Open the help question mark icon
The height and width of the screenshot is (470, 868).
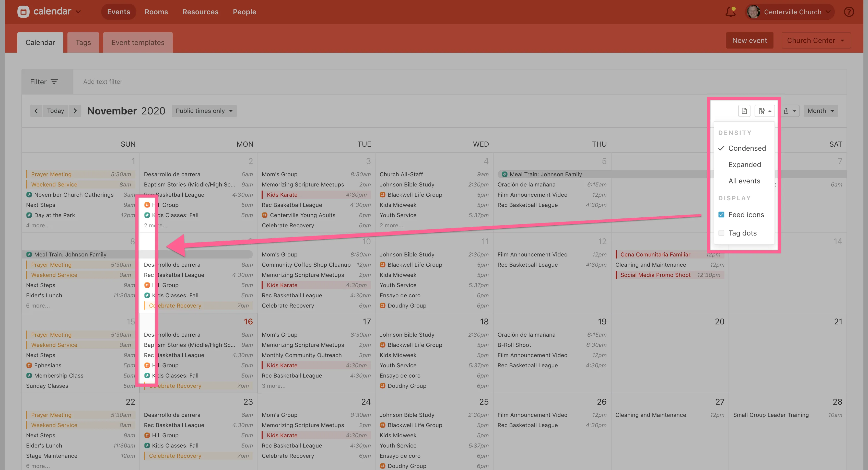tap(848, 12)
